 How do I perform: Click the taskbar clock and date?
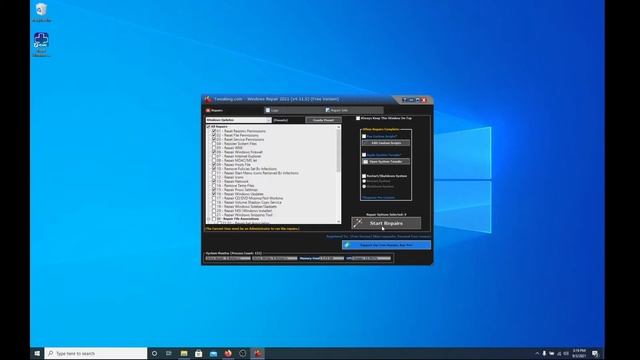click(x=579, y=353)
